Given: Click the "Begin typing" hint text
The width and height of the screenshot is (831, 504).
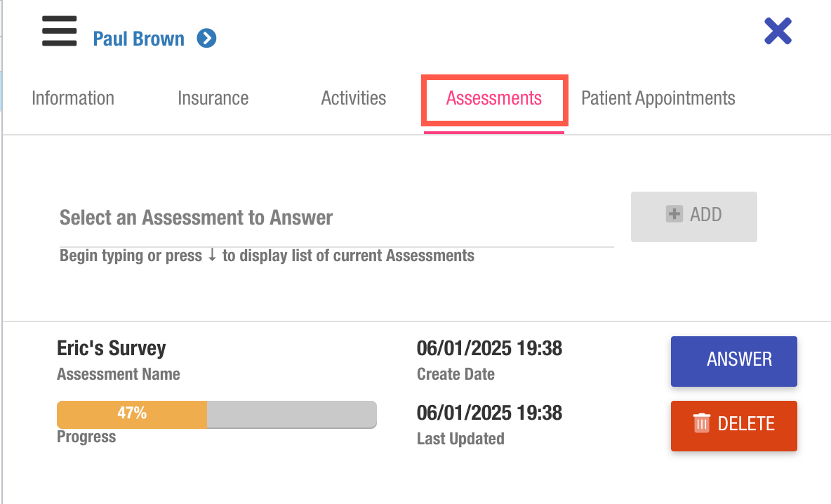Looking at the screenshot, I should [267, 256].
